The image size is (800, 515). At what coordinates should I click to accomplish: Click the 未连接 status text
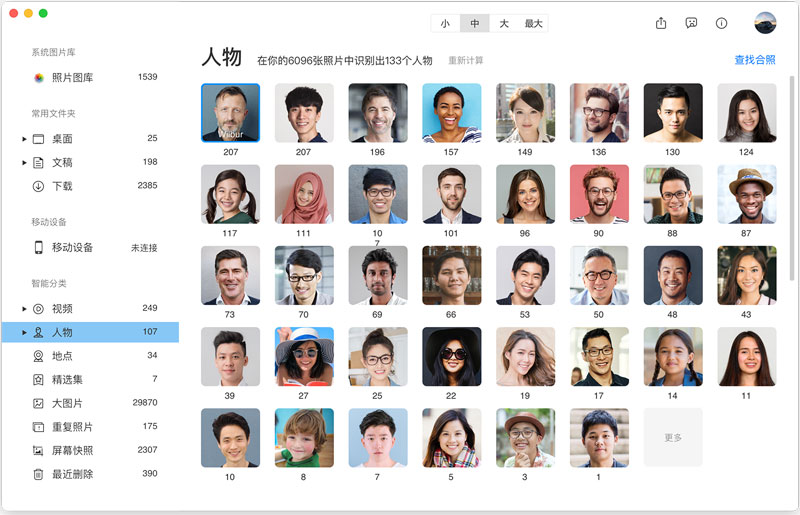pyautogui.click(x=144, y=248)
